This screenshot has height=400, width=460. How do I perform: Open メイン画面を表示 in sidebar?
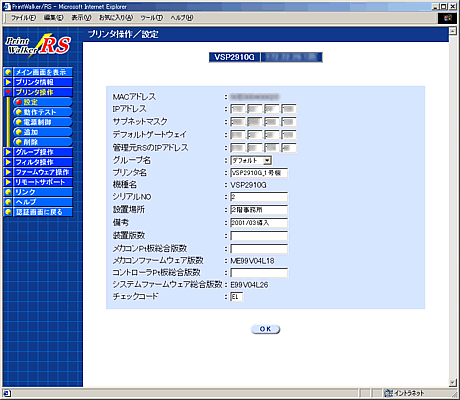pos(43,72)
